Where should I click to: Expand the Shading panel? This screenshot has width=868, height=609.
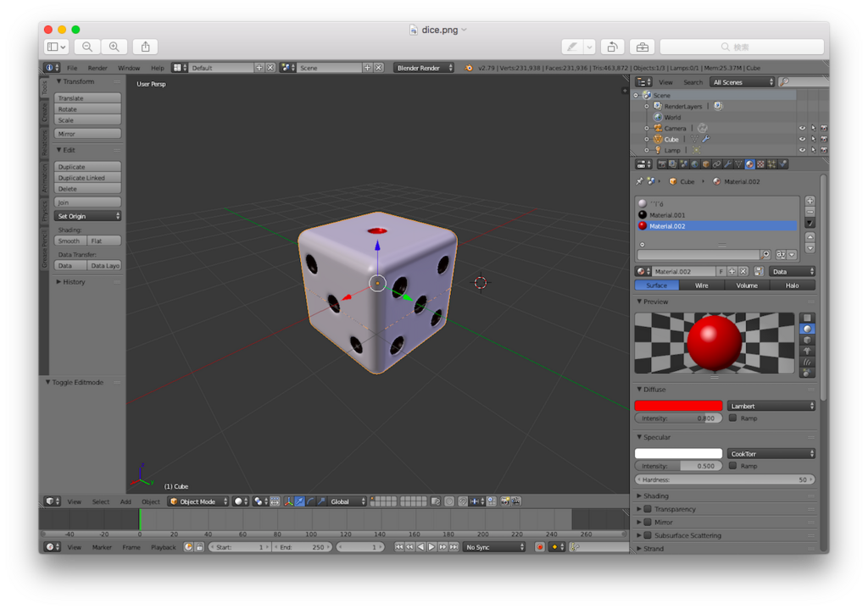(655, 496)
